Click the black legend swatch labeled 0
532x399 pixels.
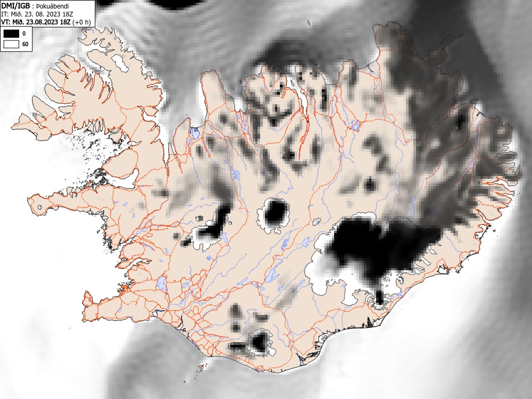(12, 33)
